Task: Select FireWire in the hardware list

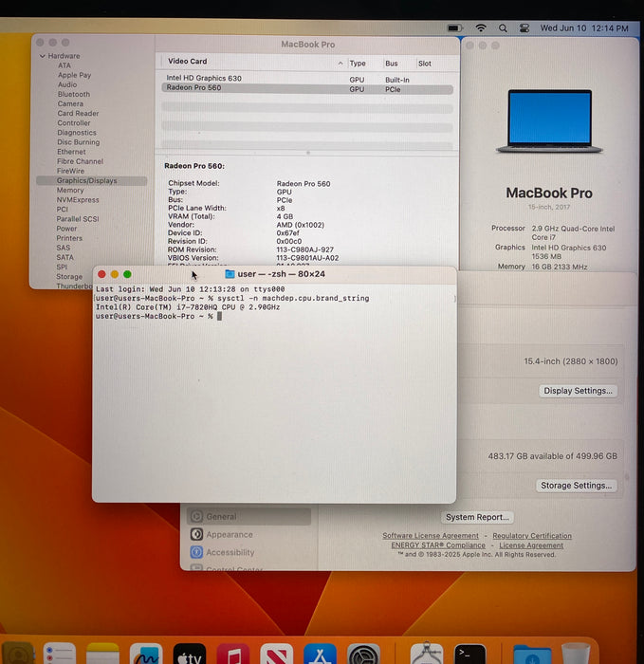Action: click(x=70, y=171)
